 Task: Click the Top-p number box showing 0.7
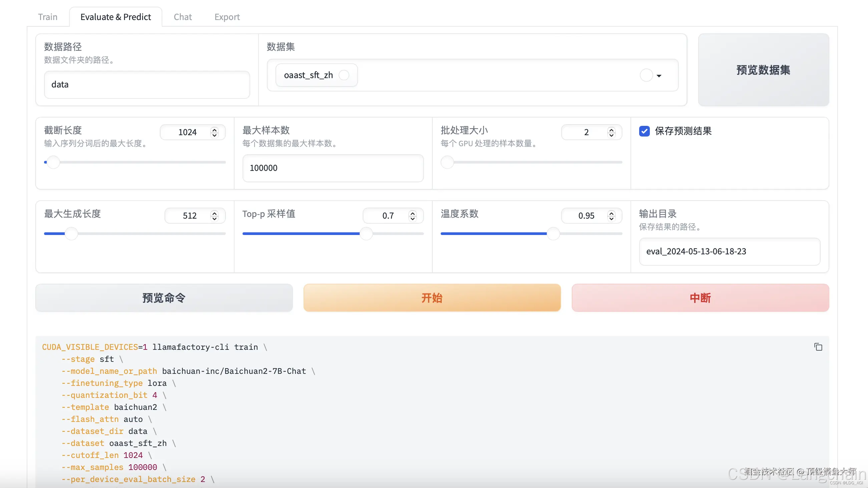(393, 216)
